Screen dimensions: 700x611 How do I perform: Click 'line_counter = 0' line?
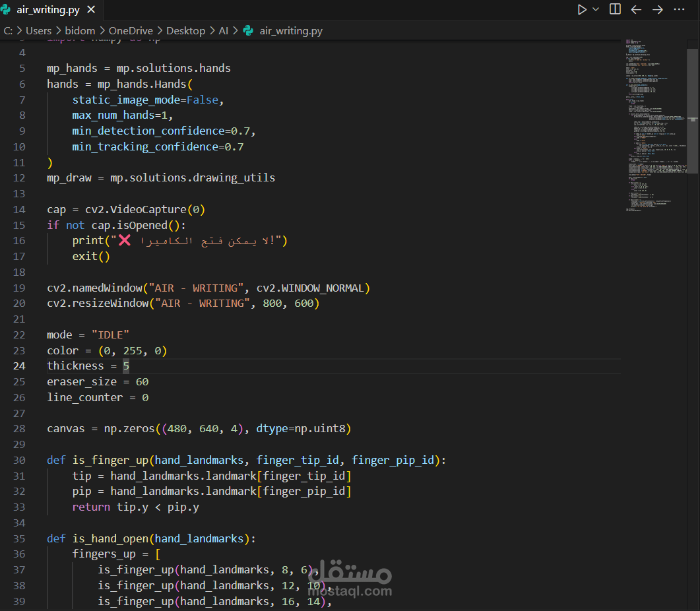click(x=98, y=398)
